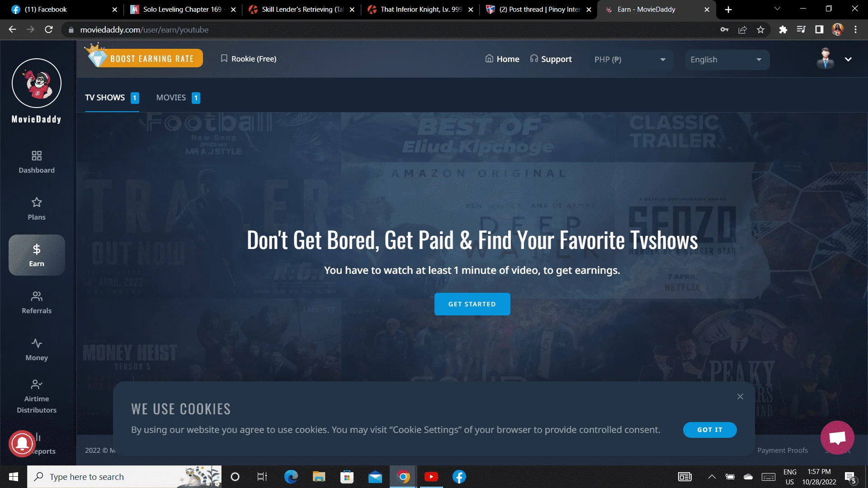Close the Post thread Pinoy tab
This screenshot has width=868, height=488.
589,9
